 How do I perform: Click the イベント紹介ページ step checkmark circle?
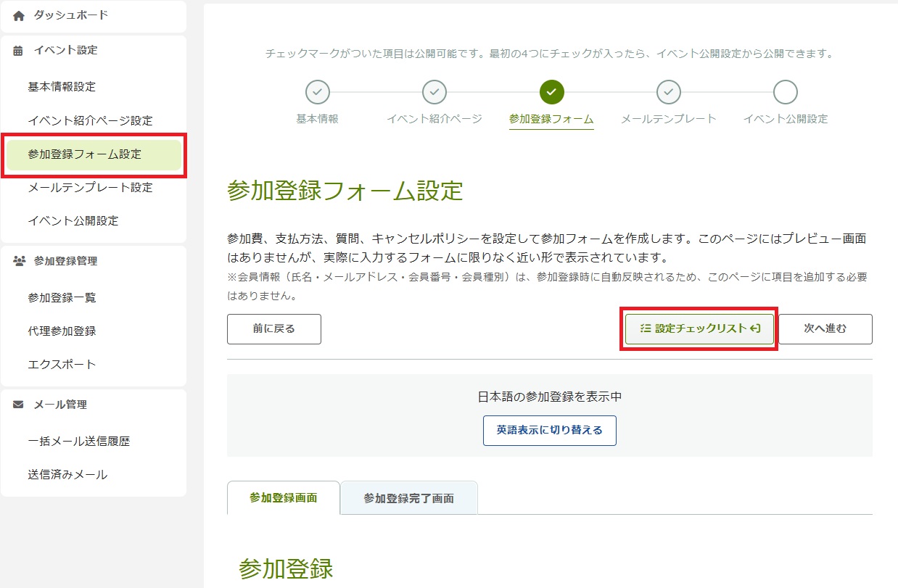tap(434, 92)
